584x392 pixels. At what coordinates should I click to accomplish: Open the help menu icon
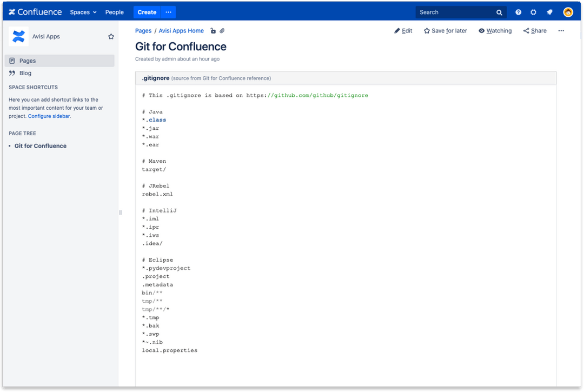pos(517,11)
